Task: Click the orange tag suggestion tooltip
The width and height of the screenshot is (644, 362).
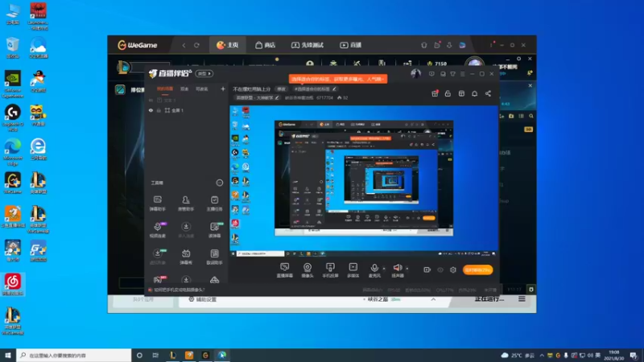Action: (337, 78)
